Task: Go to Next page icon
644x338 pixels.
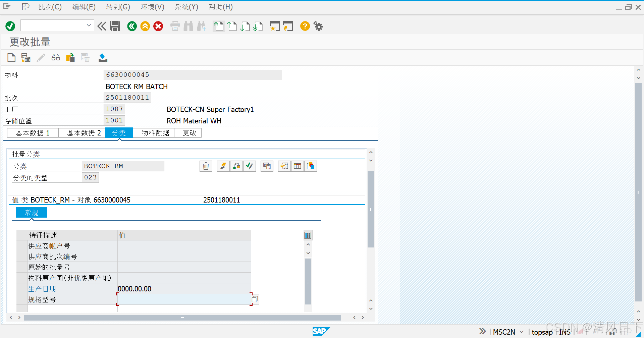Action: coord(245,26)
